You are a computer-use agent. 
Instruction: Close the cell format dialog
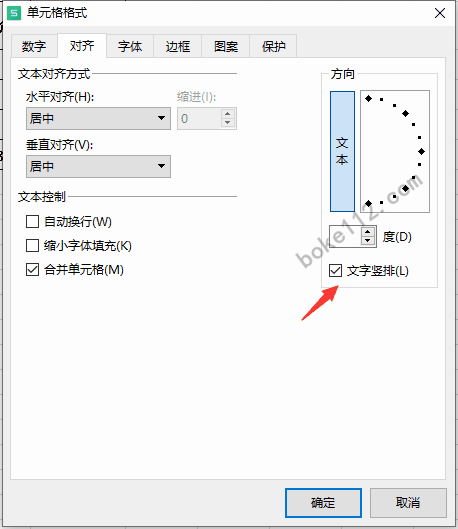pyautogui.click(x=440, y=13)
